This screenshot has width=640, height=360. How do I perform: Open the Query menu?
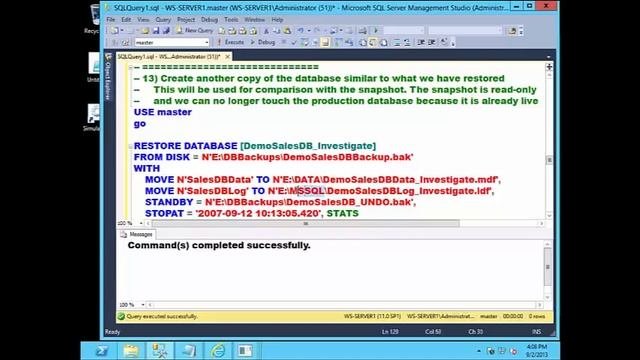163,20
